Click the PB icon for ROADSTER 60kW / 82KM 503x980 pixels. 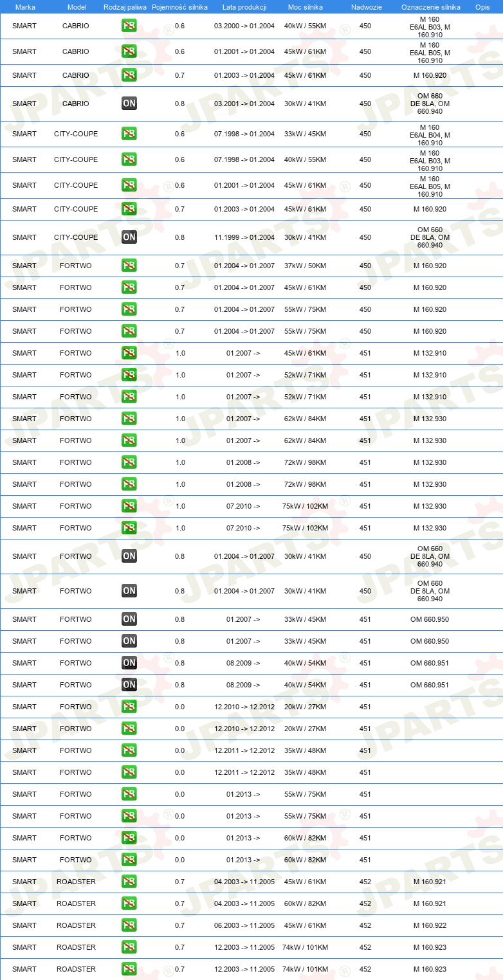[x=129, y=903]
